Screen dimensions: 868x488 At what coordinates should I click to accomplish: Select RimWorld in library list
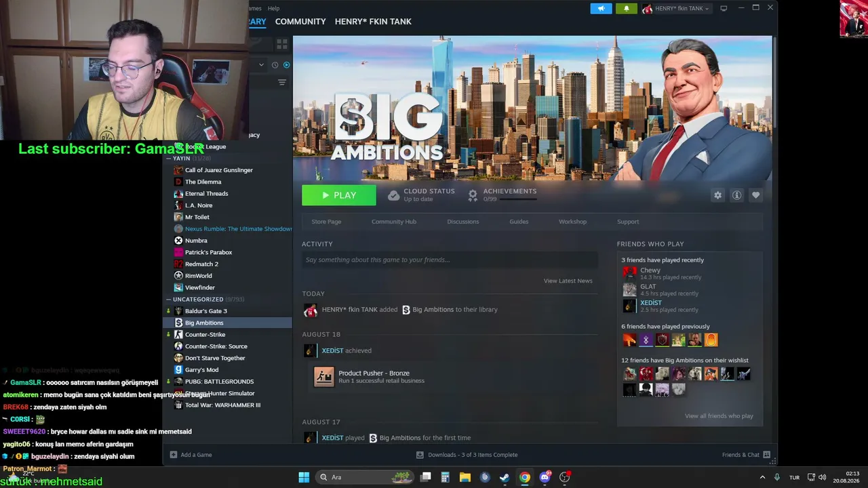click(199, 276)
